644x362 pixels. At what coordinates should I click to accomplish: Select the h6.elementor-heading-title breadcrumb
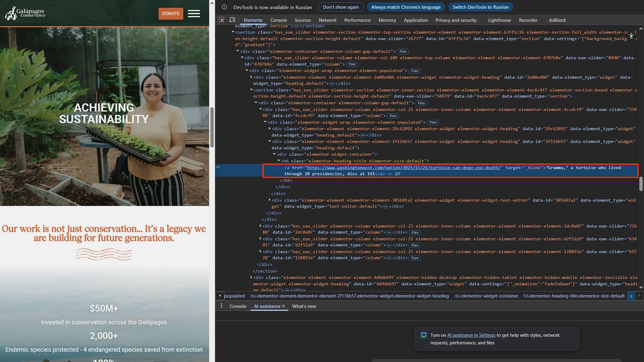click(573, 296)
